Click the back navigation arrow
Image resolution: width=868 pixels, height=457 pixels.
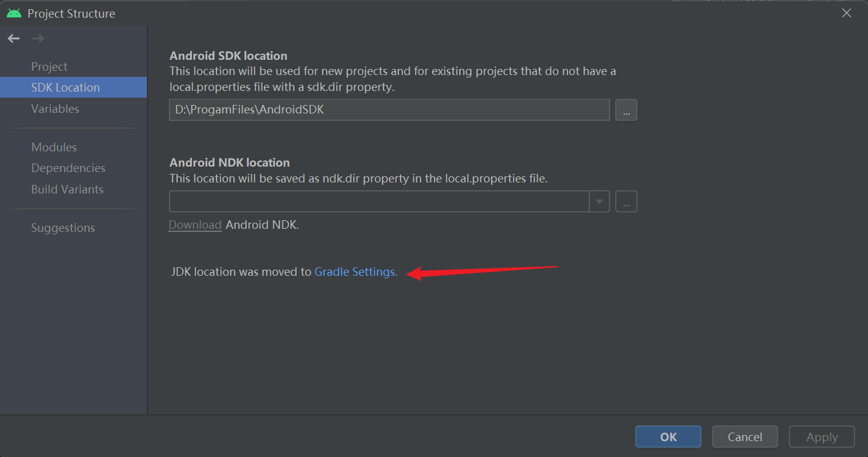13,38
